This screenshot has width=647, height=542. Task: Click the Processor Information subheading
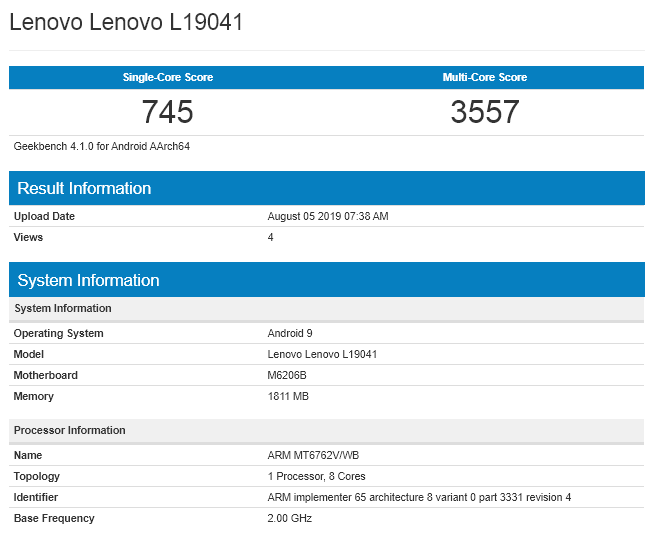[x=69, y=430]
